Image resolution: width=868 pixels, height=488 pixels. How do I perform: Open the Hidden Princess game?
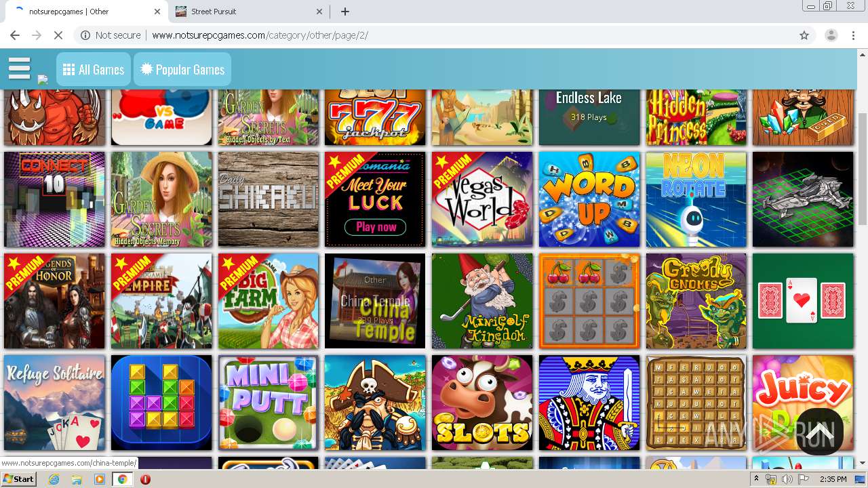696,117
